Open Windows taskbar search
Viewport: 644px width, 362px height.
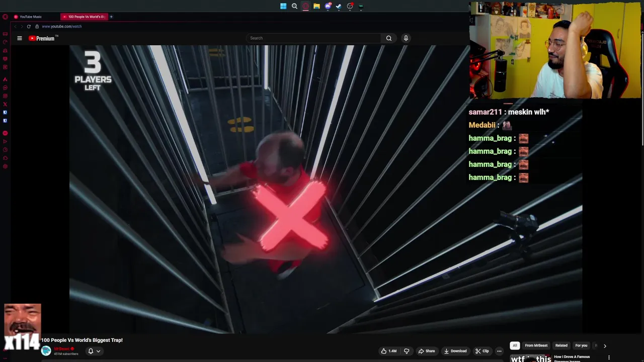click(294, 6)
